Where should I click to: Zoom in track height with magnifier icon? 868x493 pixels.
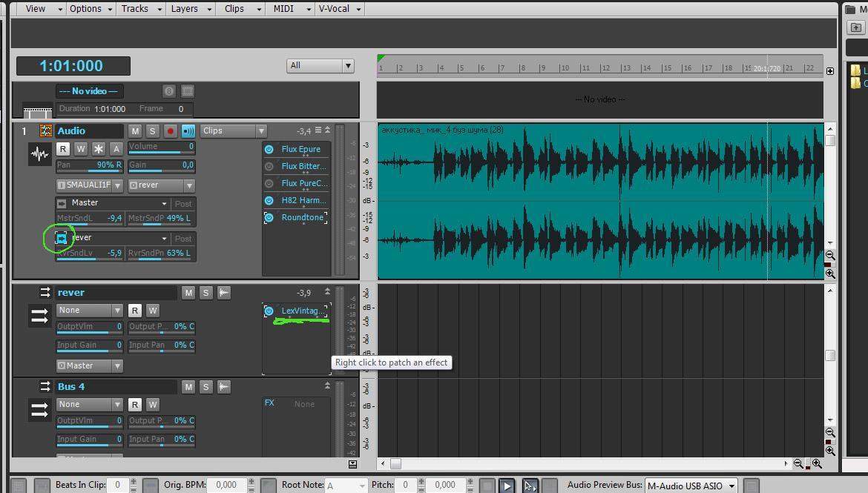click(x=830, y=274)
